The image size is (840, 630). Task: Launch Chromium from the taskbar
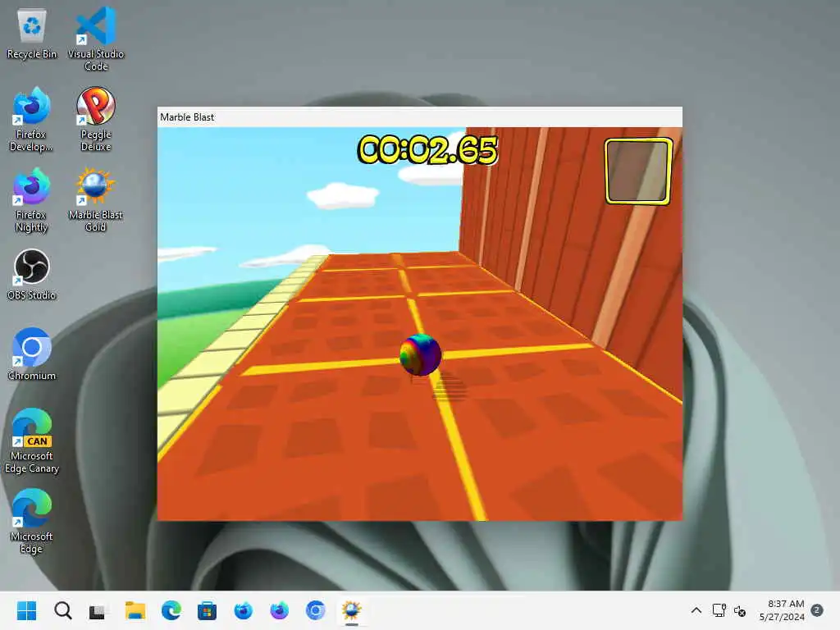point(316,610)
